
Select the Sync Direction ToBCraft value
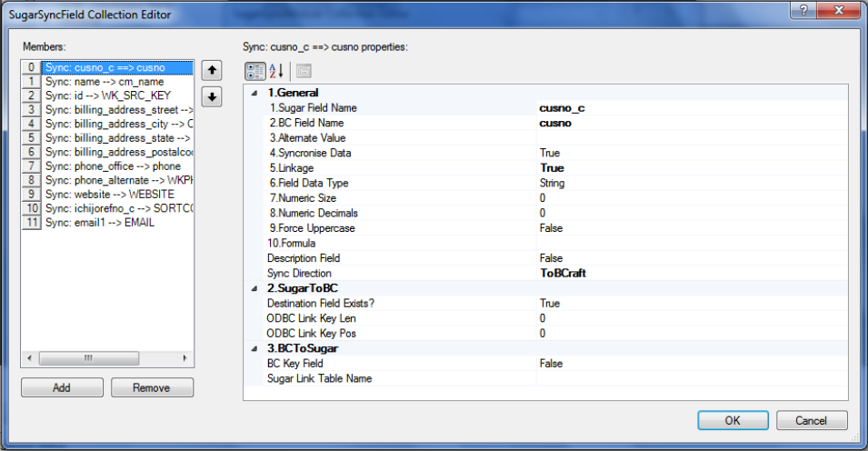point(692,273)
